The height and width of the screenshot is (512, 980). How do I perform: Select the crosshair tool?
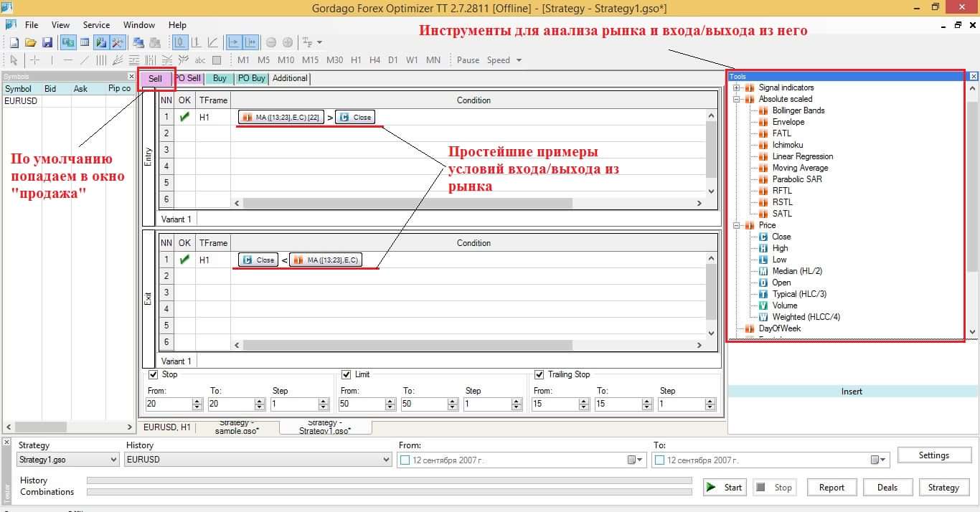pyautogui.click(x=34, y=60)
